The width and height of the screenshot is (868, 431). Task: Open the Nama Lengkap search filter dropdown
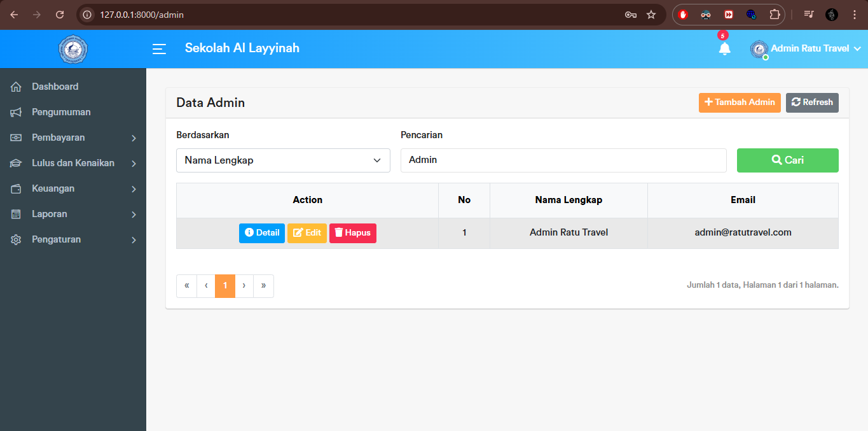(283, 160)
